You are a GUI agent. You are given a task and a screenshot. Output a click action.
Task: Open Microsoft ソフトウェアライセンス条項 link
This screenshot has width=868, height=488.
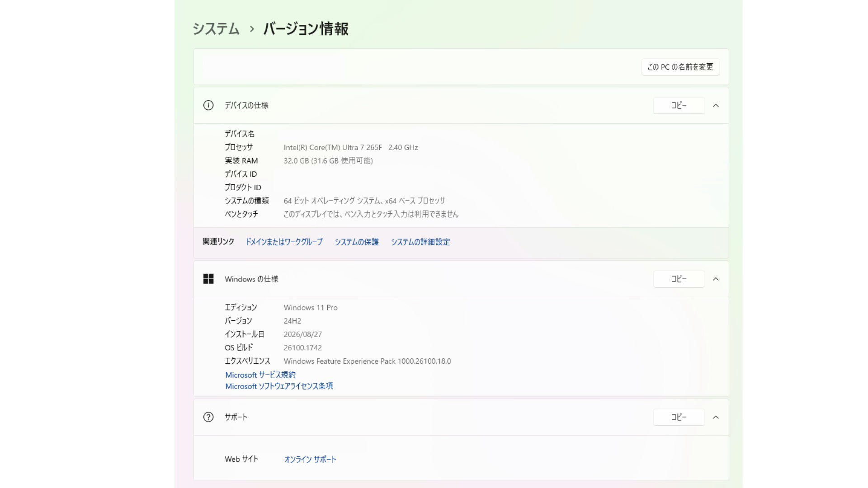point(279,386)
